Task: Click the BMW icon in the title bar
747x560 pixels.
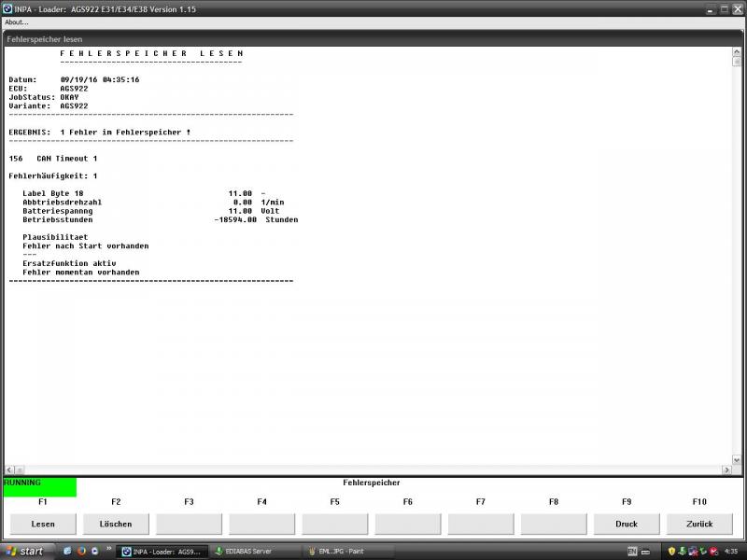Action: pos(7,8)
